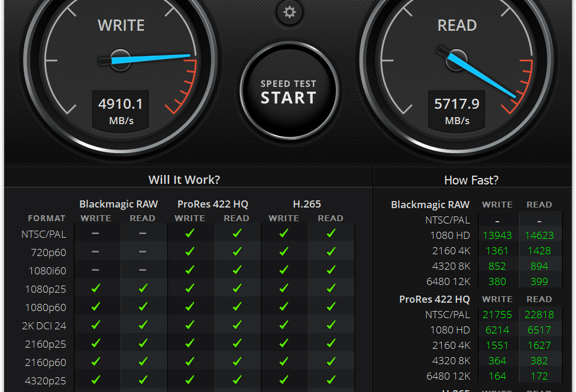576x392 pixels.
Task: Click the READ label on the right gauge
Action: point(457,25)
